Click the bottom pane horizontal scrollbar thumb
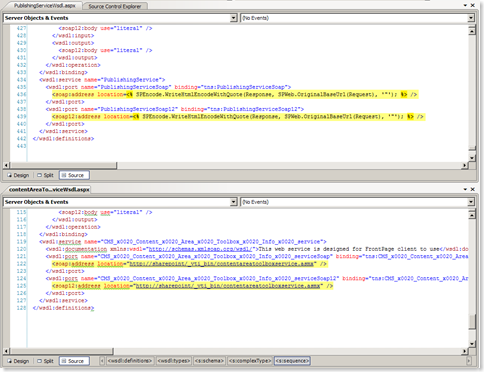The width and height of the screenshot is (484, 372). [61, 351]
